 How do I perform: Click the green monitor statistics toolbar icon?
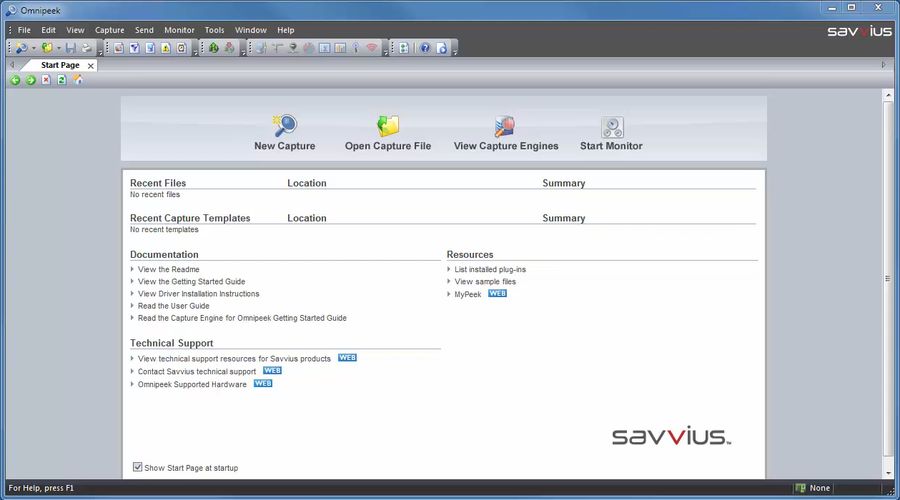214,48
